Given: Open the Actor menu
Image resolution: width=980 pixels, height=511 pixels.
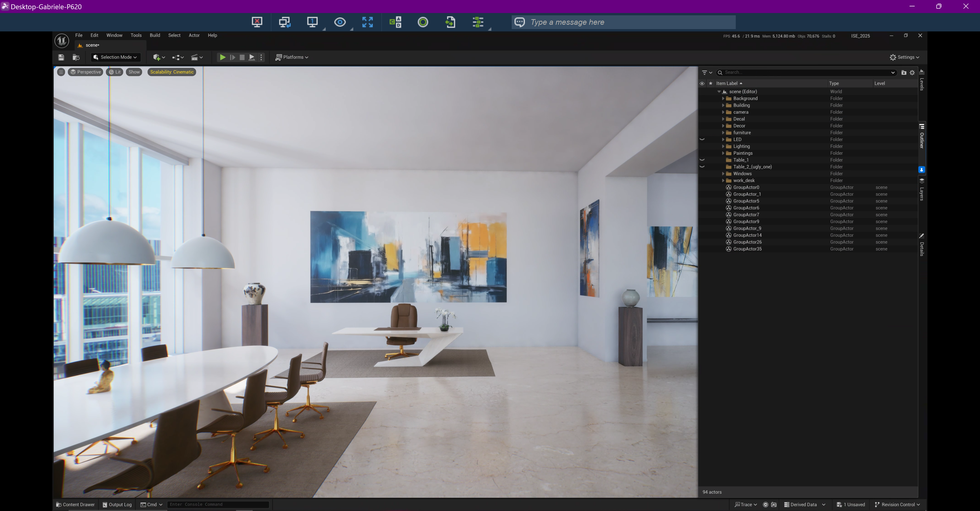Looking at the screenshot, I should pyautogui.click(x=194, y=35).
